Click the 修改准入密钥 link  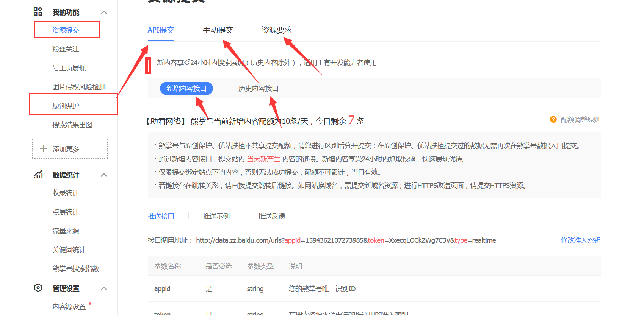pos(580,240)
